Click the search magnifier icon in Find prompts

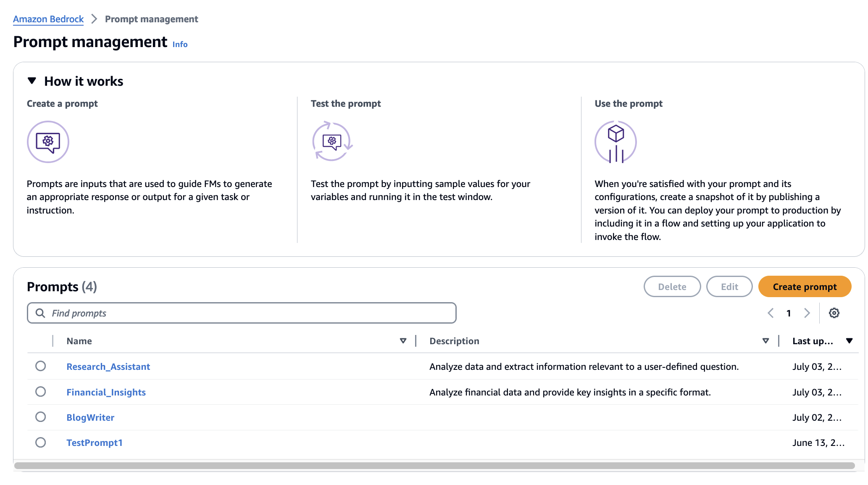(x=40, y=313)
